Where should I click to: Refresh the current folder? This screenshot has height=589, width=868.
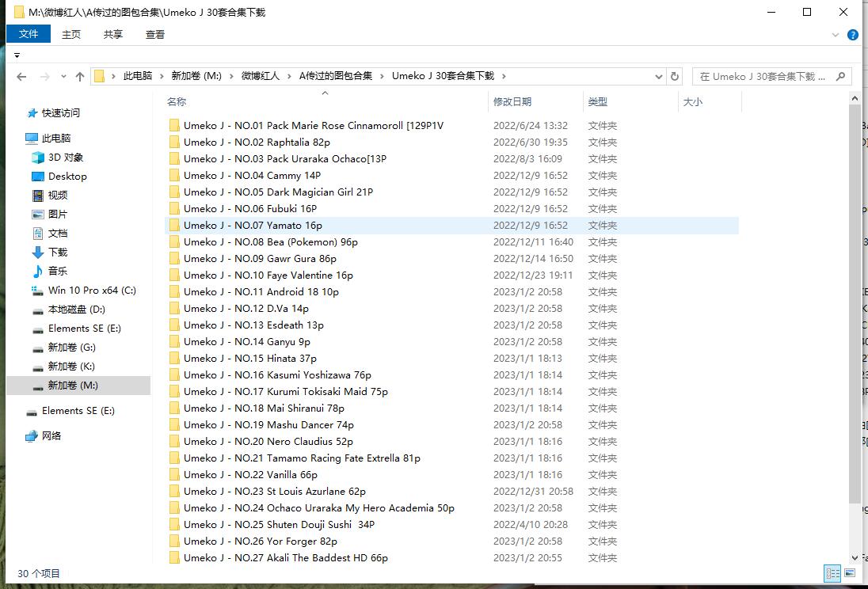674,76
